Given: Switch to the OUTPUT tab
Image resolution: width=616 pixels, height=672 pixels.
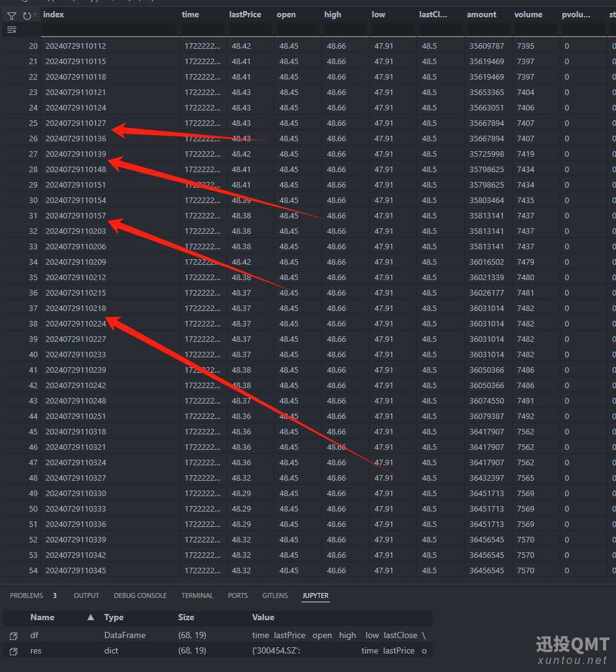Looking at the screenshot, I should click(x=86, y=595).
